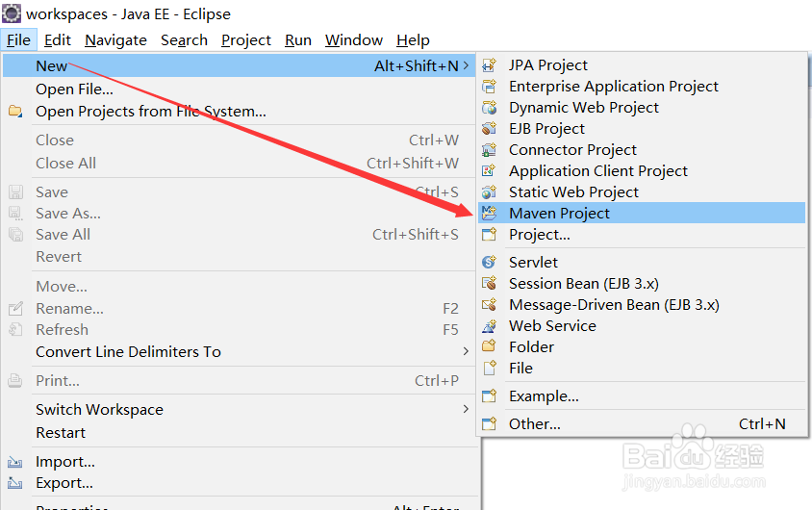812x510 pixels.
Task: Click the JPA Project icon
Action: [x=490, y=65]
